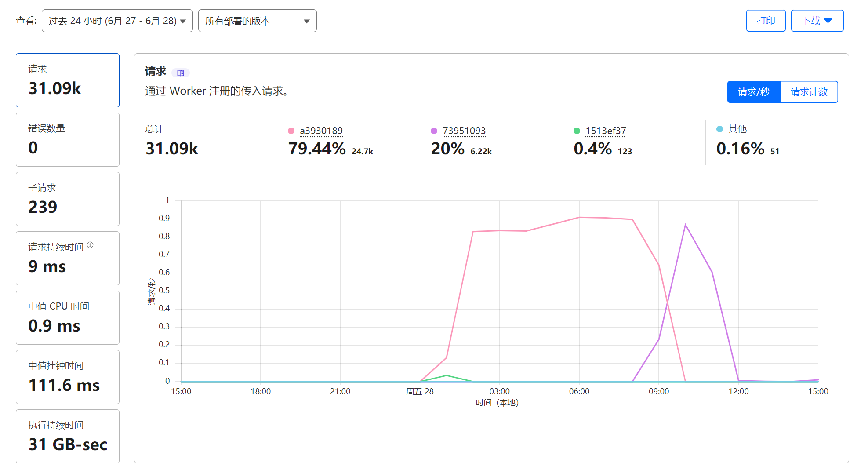This screenshot has height=470, width=868.
Task: Select the 错误数量 metric card
Action: point(68,139)
